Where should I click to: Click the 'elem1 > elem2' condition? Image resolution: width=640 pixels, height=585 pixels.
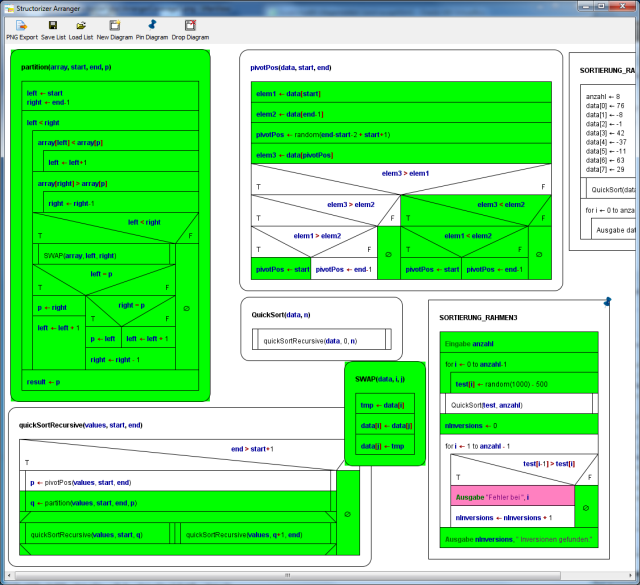point(317,236)
